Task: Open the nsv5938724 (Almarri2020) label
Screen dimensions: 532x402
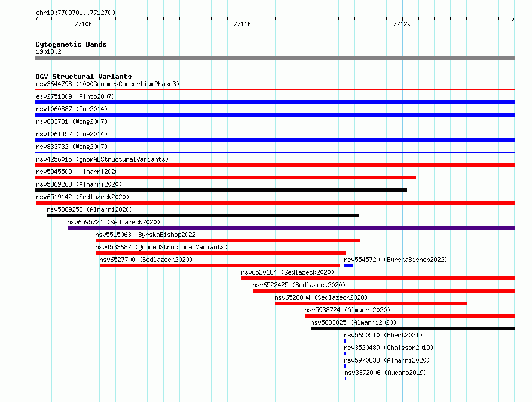Action: point(347,310)
